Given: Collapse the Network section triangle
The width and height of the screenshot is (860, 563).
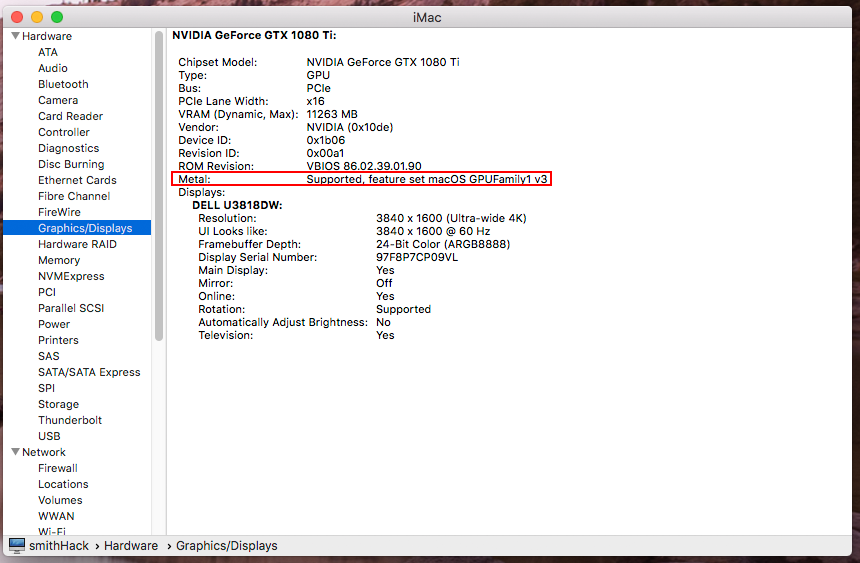Looking at the screenshot, I should click(15, 452).
